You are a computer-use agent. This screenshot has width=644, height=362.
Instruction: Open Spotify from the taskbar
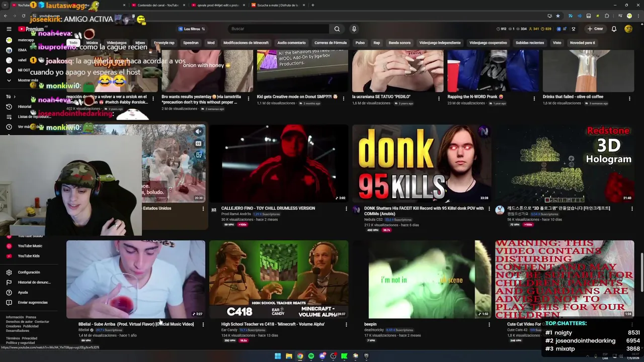[x=311, y=356]
